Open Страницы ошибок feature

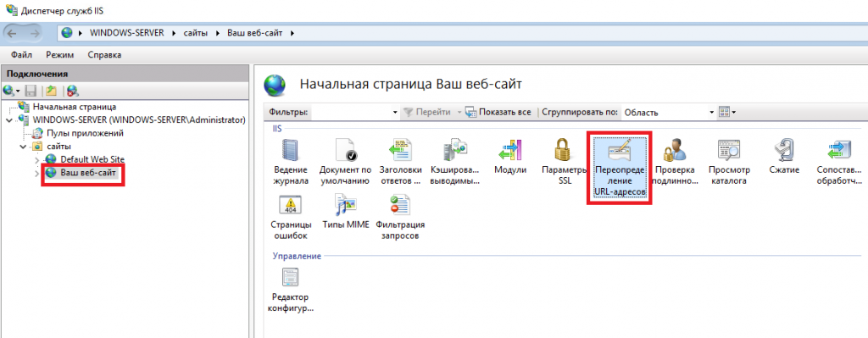(x=291, y=218)
